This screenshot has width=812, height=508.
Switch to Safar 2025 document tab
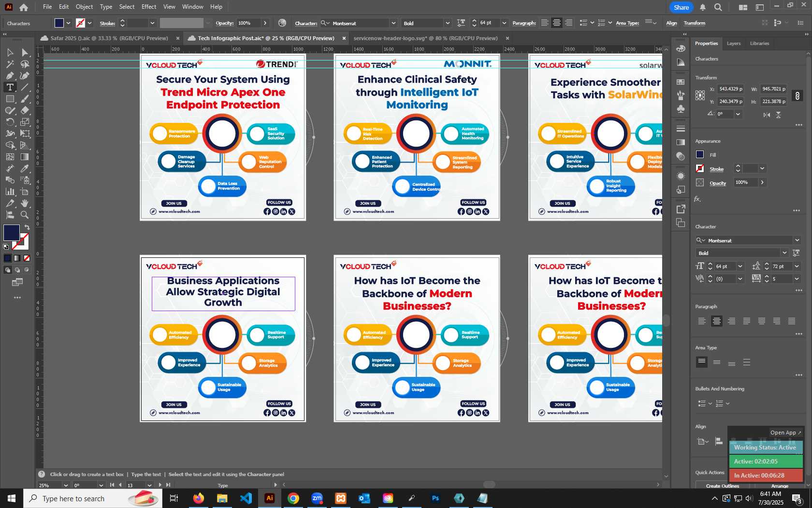[x=109, y=38]
